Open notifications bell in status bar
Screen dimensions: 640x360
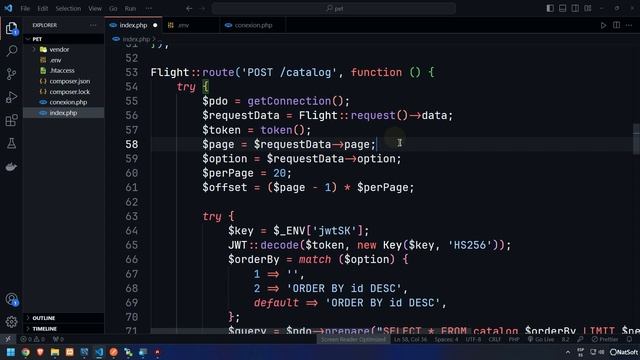point(630,339)
